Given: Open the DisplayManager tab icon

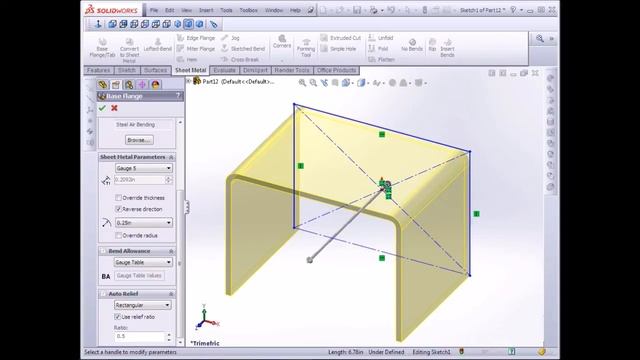Looking at the screenshot, I should pos(156,84).
